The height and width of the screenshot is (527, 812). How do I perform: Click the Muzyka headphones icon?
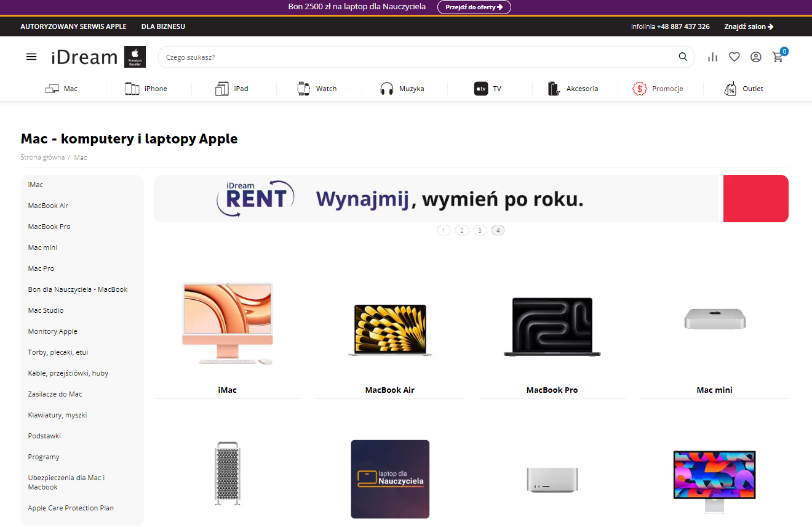[386, 89]
